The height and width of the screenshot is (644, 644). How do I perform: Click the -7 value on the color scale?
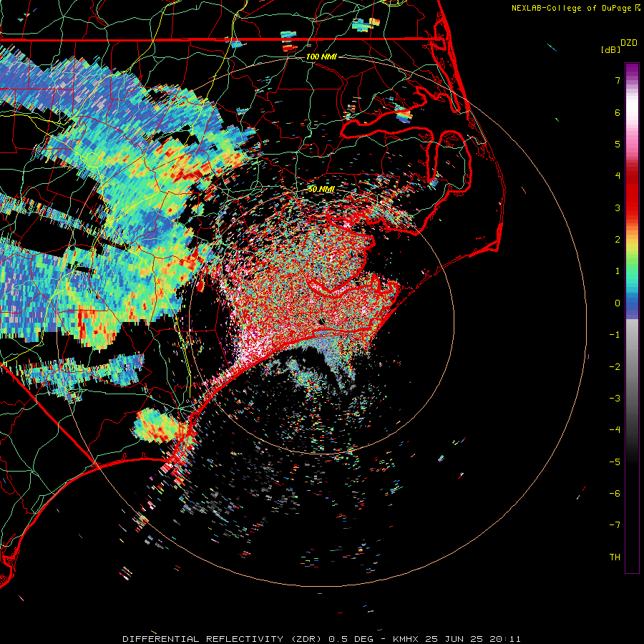pos(615,525)
